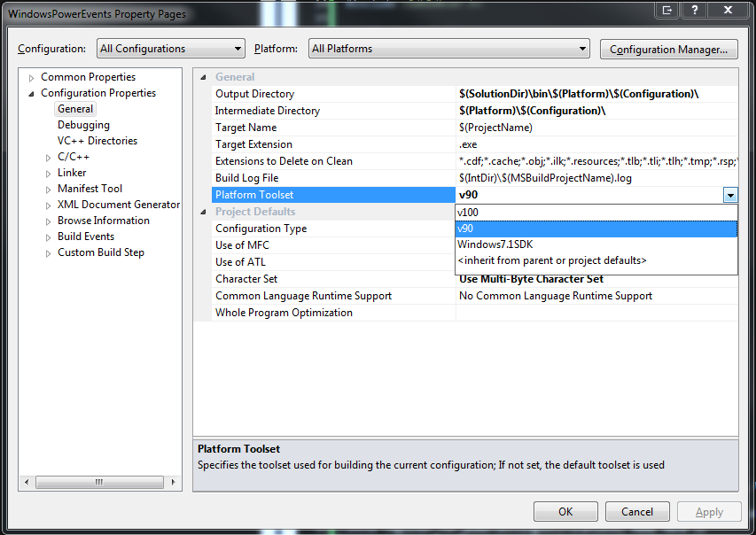Expand the C/C++ tree node arrow
The width and height of the screenshot is (756, 535).
tap(49, 157)
